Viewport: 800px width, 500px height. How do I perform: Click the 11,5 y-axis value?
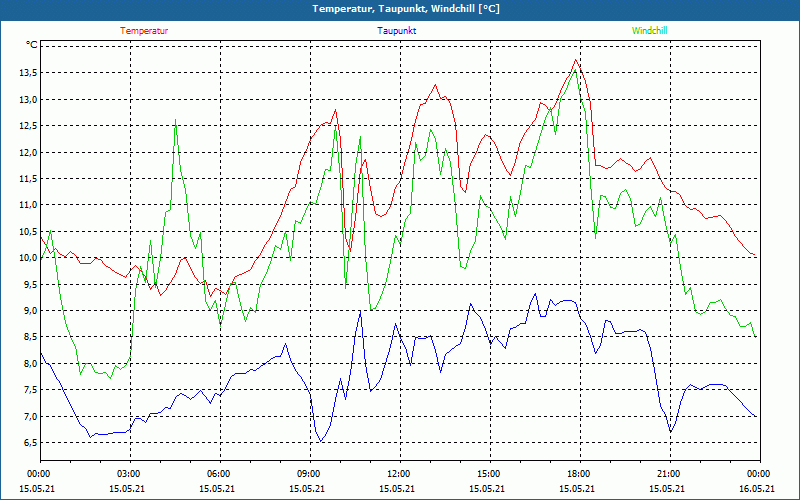click(28, 179)
